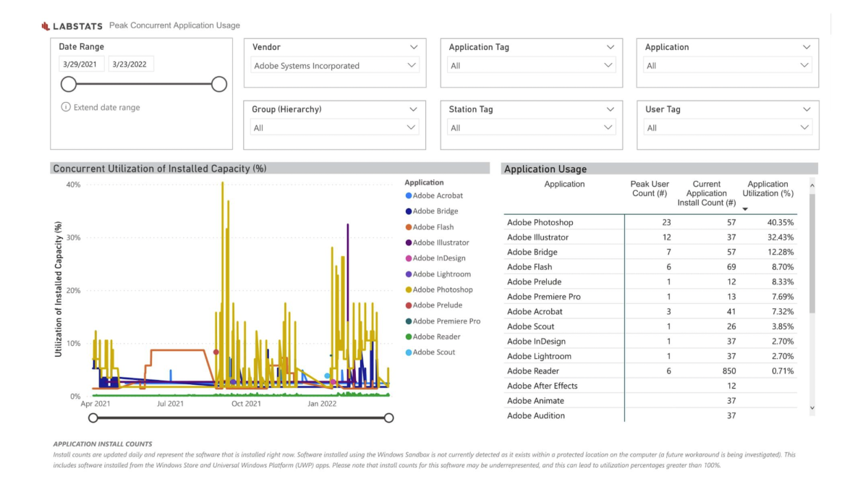The width and height of the screenshot is (868, 487).
Task: Collapse the Group (Hierarchy) filter chevron
Action: pos(413,109)
